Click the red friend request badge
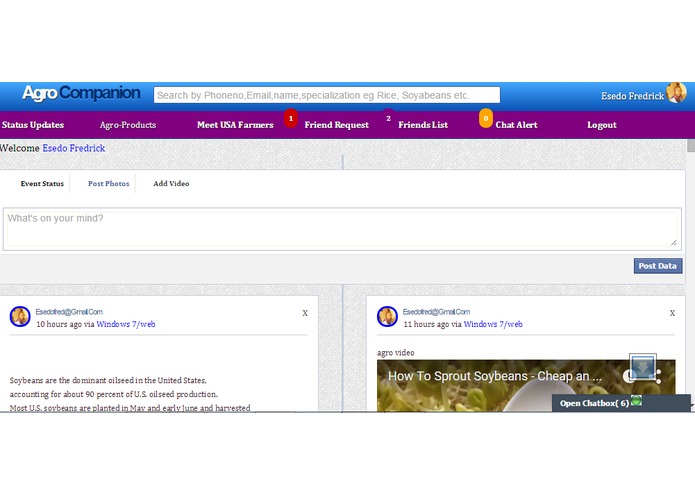 pos(291,118)
